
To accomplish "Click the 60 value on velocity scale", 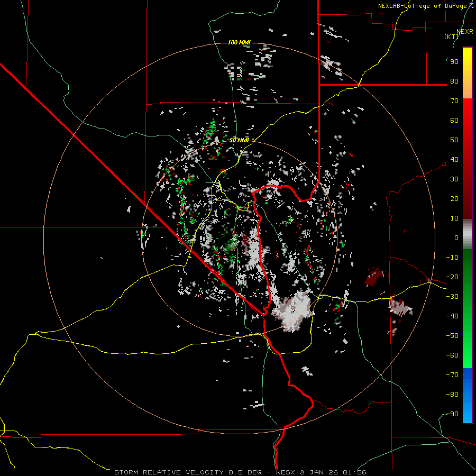I will pyautogui.click(x=454, y=121).
